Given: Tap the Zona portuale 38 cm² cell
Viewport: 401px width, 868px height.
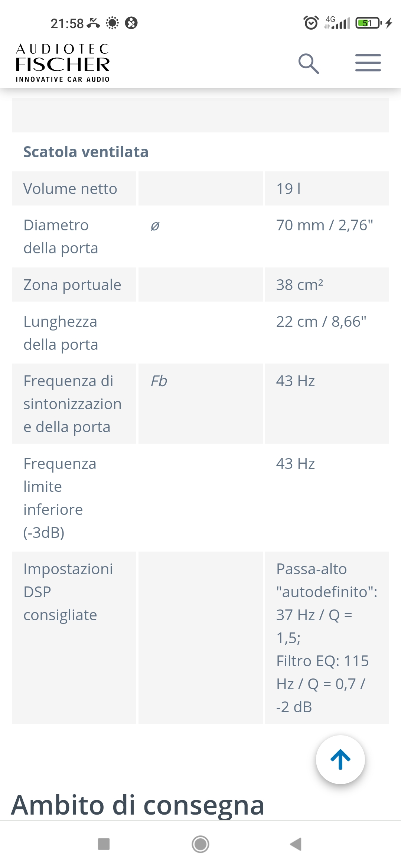Looking at the screenshot, I should point(327,285).
